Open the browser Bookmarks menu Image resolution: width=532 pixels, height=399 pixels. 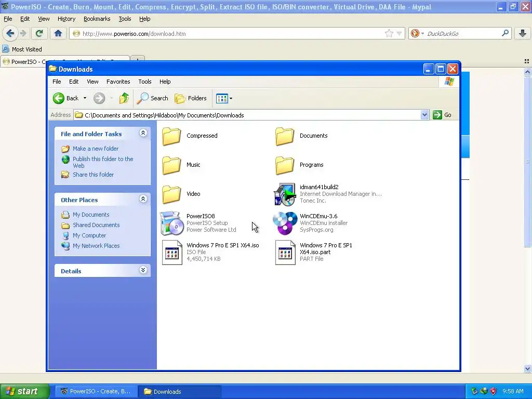97,19
